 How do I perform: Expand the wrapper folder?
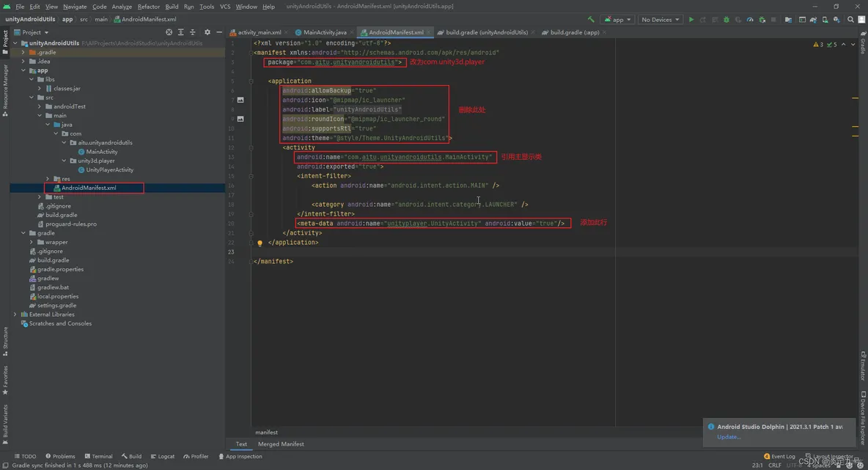click(32, 242)
